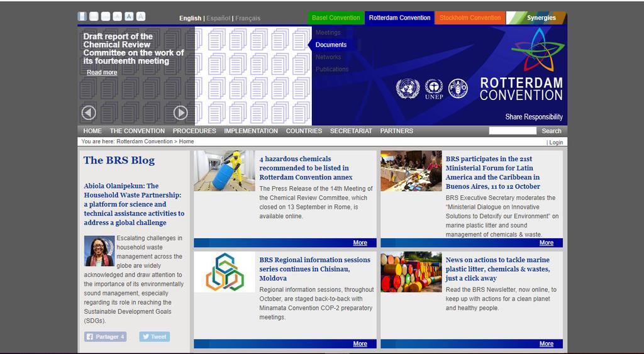
Task: Click the third page-layout icon
Action: [x=106, y=16]
